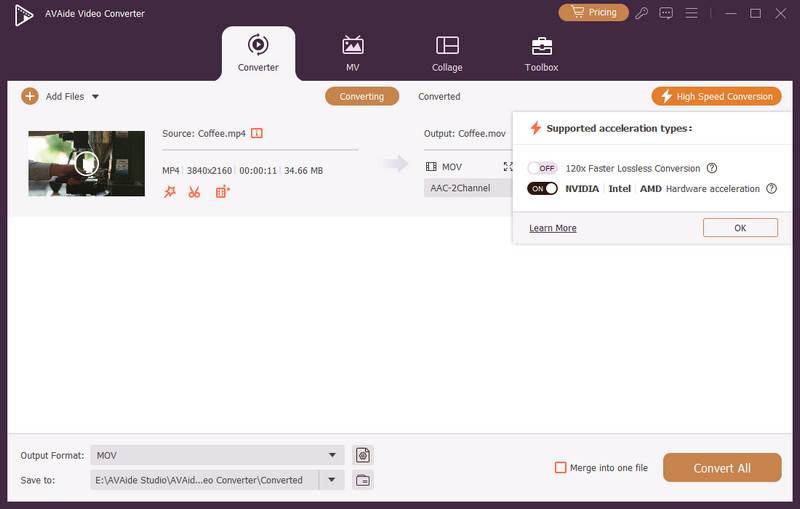Play the Coffee.mp4 video thumbnail
This screenshot has width=800, height=509.
87,163
